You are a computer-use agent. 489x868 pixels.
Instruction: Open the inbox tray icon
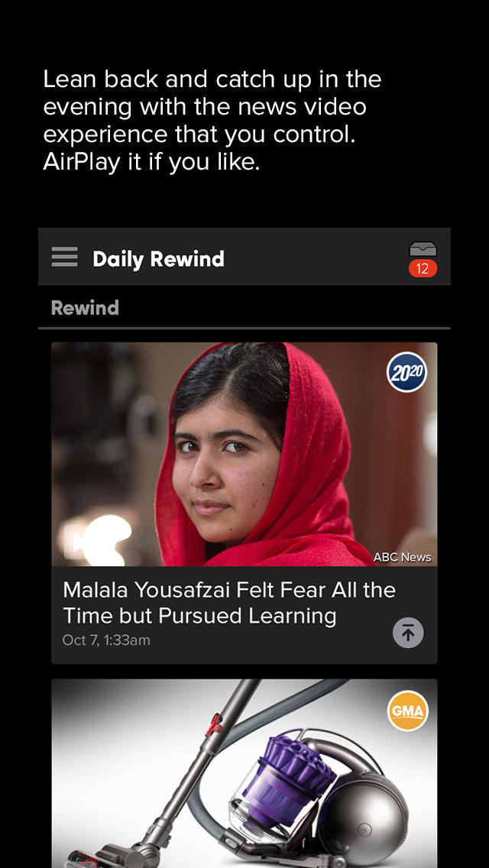pyautogui.click(x=423, y=249)
